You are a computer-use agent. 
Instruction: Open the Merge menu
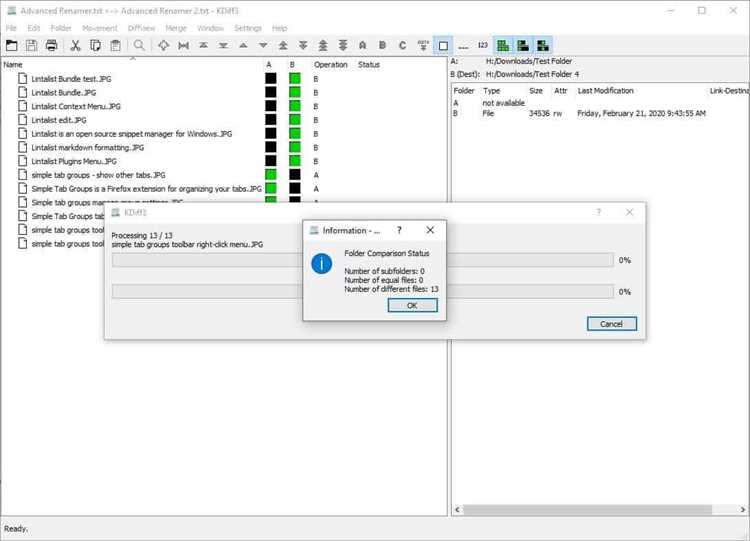tap(176, 28)
